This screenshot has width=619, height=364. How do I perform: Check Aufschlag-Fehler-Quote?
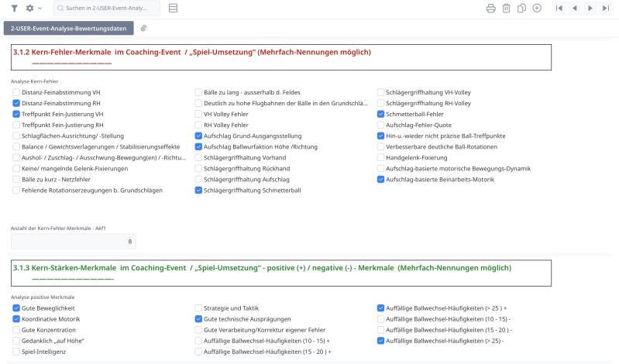(x=380, y=125)
